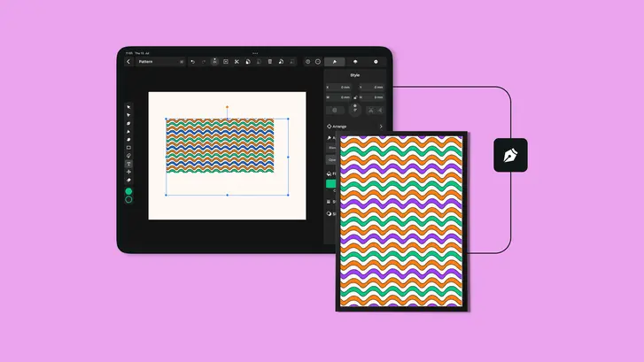Select the Rectangle shape tool
This screenshot has height=362, width=644.
(128, 148)
